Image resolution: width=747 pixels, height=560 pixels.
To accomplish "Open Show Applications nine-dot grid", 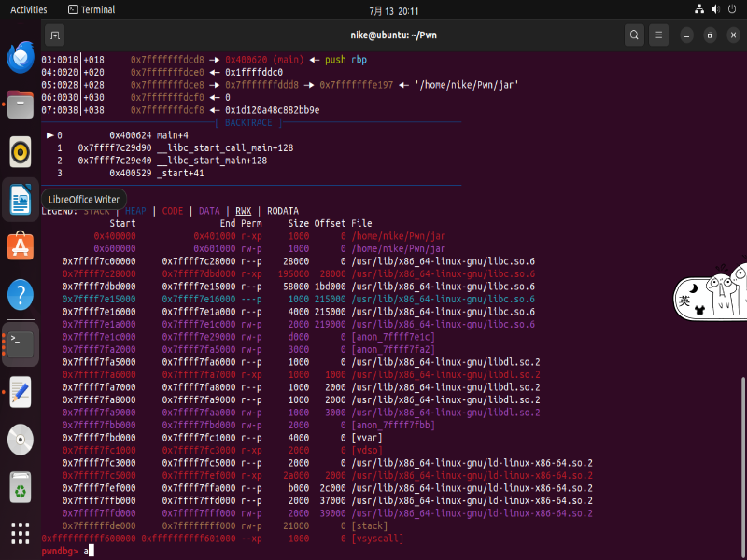I will point(21,532).
